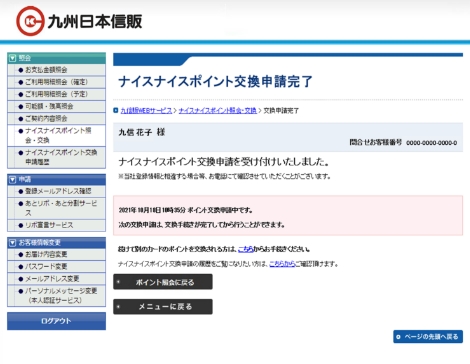Open ナイスナイスポイント交換申請履歴 sidebar item
Screen dimensions: 470x364
point(56,157)
